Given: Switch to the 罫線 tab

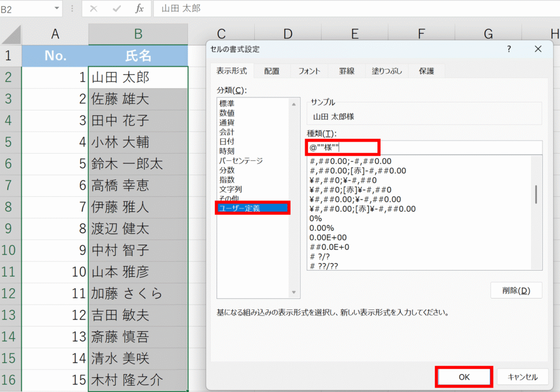Looking at the screenshot, I should pyautogui.click(x=346, y=71).
